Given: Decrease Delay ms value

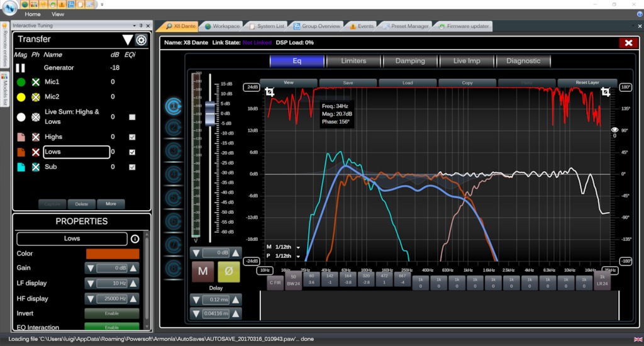Looking at the screenshot, I should click(x=196, y=300).
